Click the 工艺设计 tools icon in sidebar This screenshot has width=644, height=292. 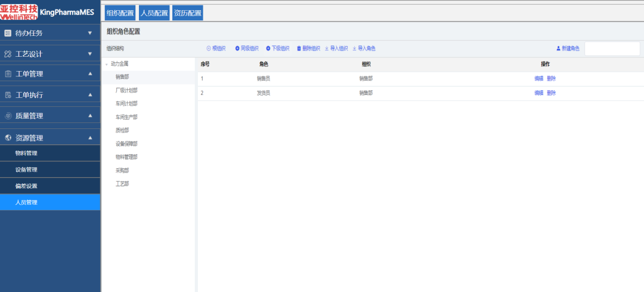click(8, 54)
